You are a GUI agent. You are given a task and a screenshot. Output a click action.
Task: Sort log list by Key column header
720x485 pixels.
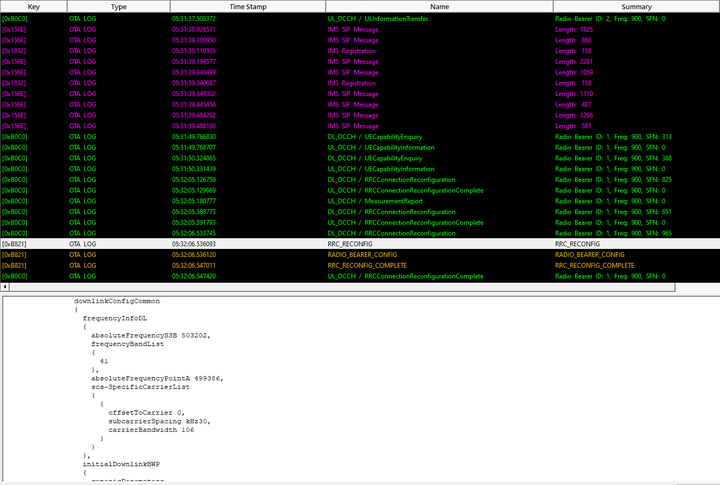click(x=34, y=6)
